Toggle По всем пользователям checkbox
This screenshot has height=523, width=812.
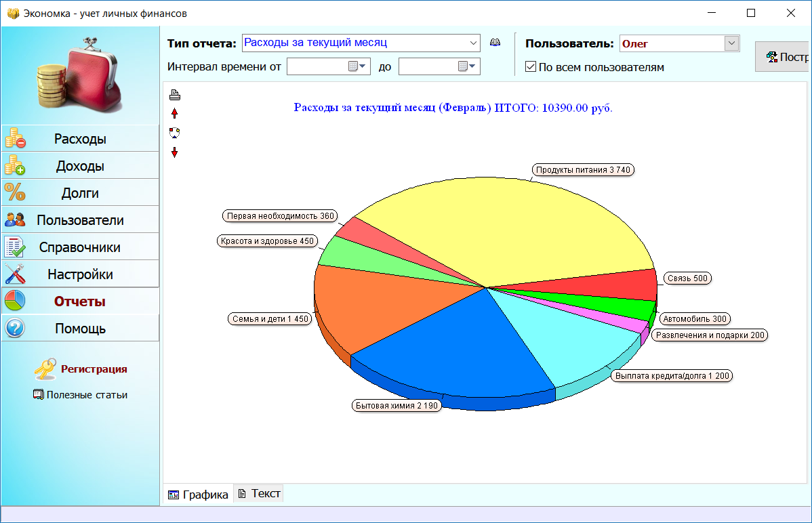531,67
